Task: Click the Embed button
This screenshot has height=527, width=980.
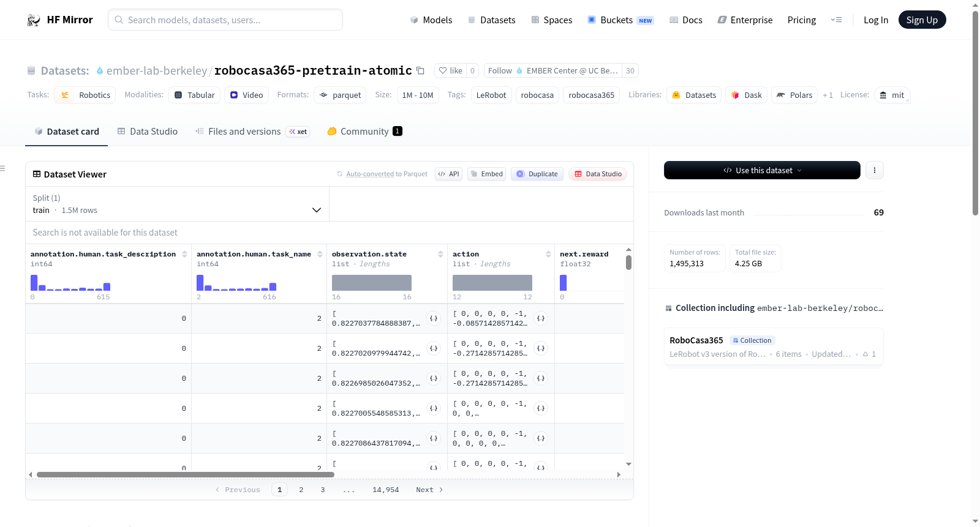Action: [486, 174]
